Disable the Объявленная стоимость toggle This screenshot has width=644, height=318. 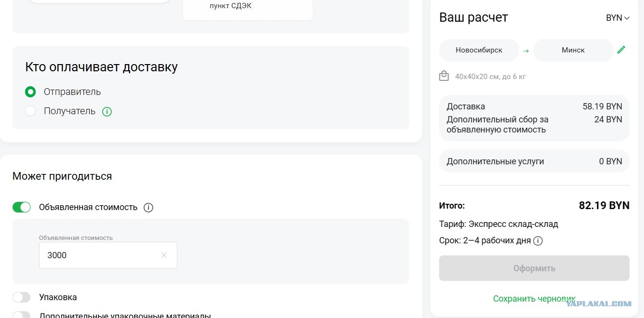point(21,207)
